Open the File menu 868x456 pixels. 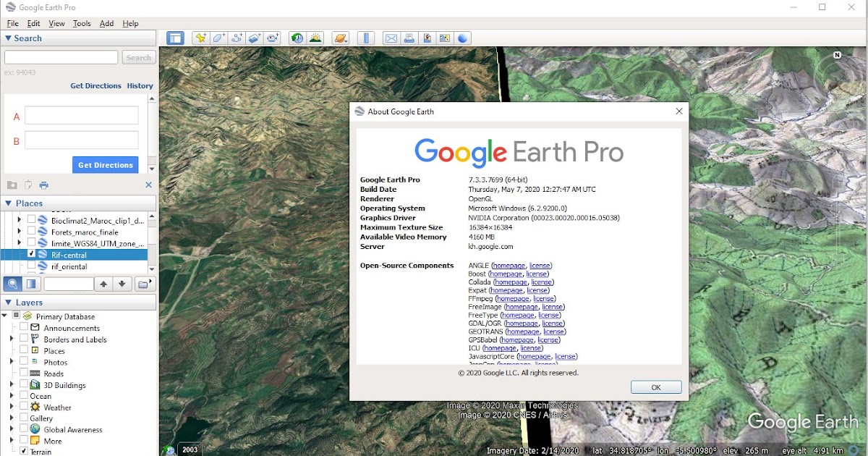13,23
